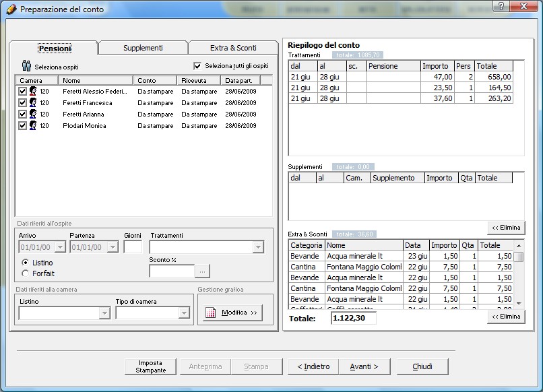Click the pencil icon in title bar
This screenshot has height=392, width=543.
[x=11, y=9]
